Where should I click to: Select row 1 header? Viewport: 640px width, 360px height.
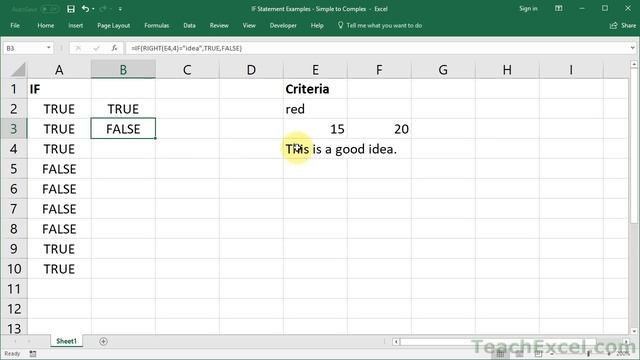tap(13, 89)
